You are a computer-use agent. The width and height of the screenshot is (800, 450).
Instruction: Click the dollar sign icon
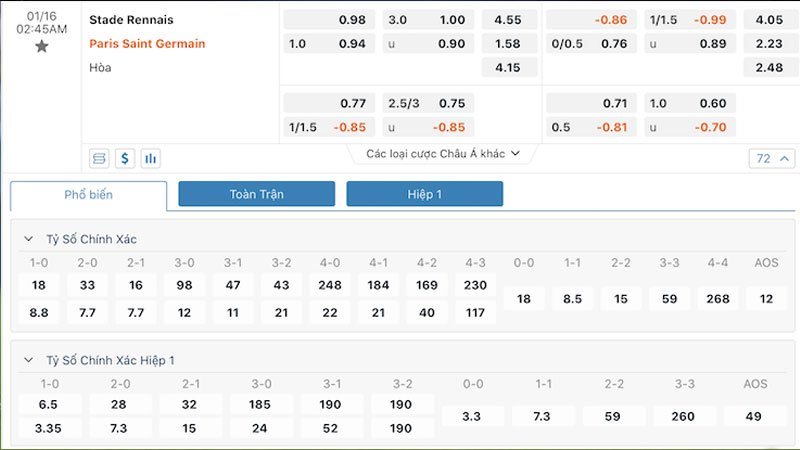pos(125,158)
